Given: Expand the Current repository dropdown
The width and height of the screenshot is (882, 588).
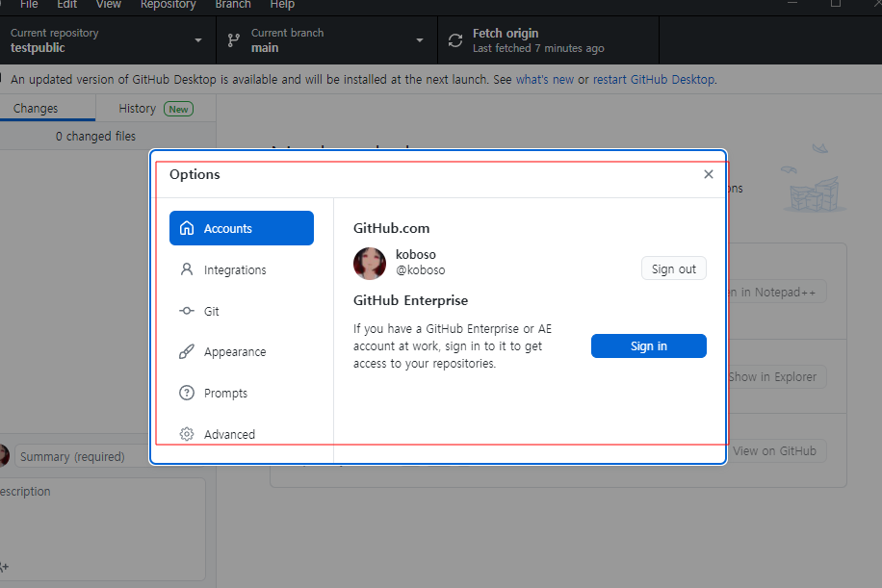Looking at the screenshot, I should tap(106, 39).
